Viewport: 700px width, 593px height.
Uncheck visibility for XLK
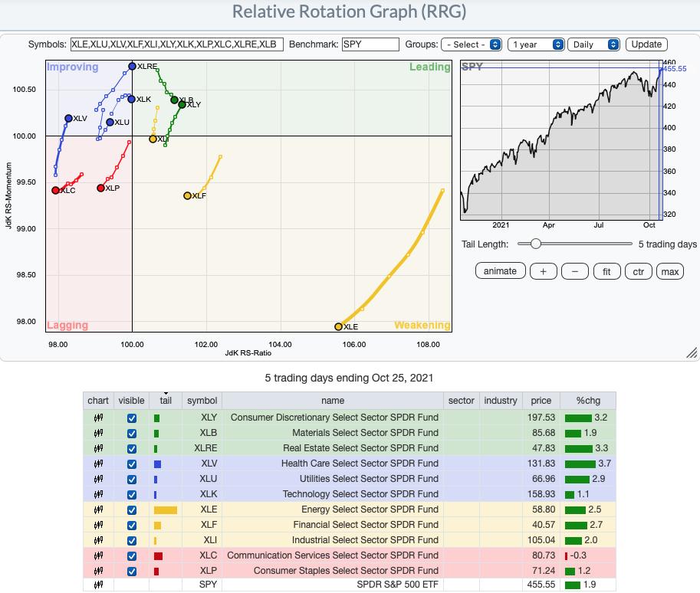[132, 495]
